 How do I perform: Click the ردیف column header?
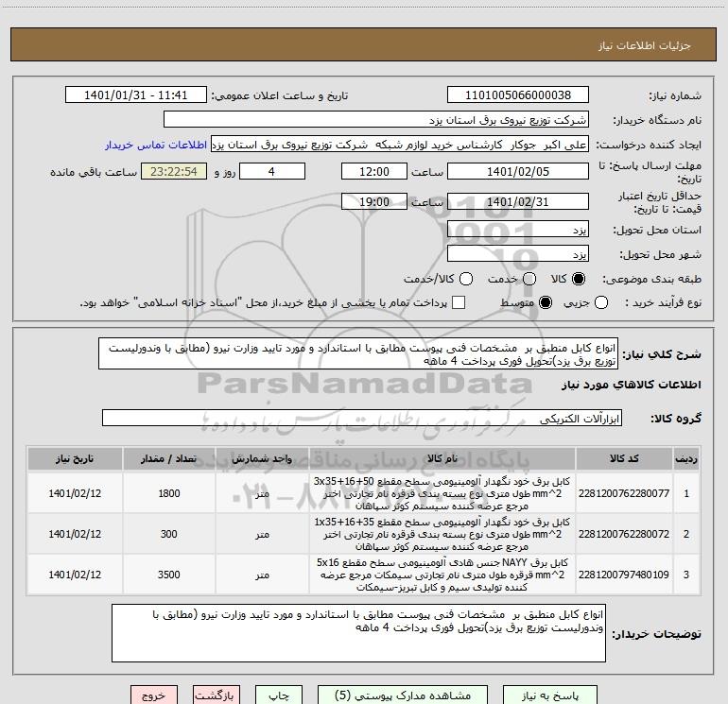point(686,459)
